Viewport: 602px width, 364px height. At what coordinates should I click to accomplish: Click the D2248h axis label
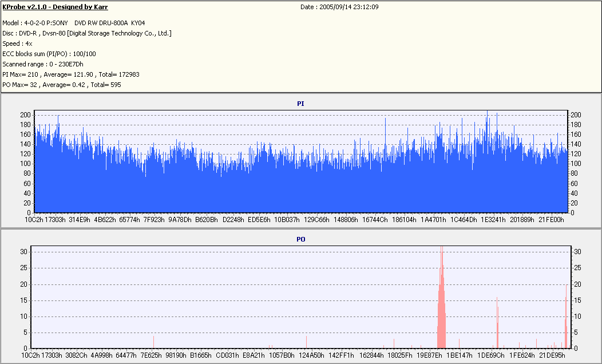[x=233, y=220]
